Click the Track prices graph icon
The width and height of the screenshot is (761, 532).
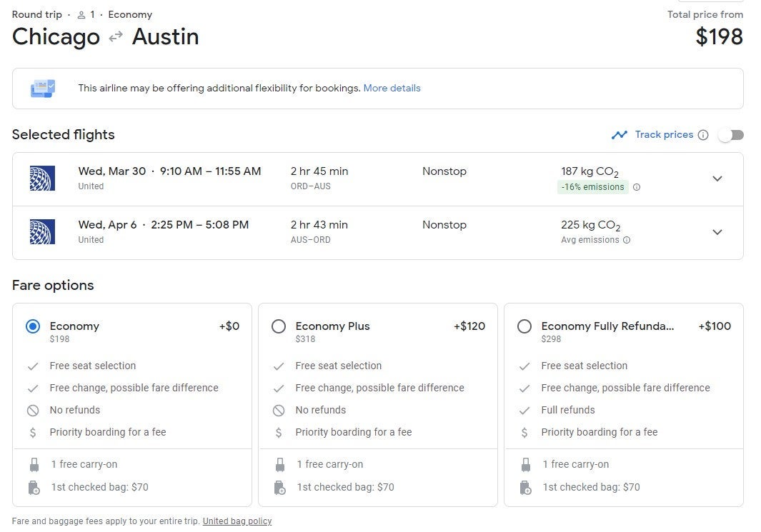(619, 135)
